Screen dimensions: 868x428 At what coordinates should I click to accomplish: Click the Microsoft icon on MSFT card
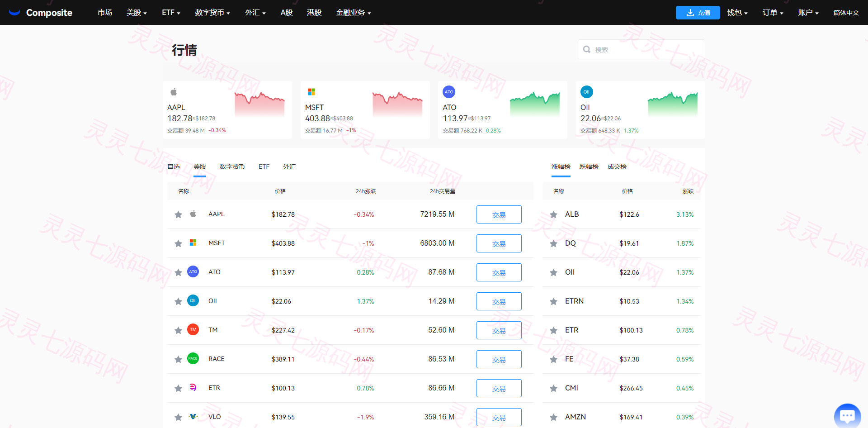[311, 92]
